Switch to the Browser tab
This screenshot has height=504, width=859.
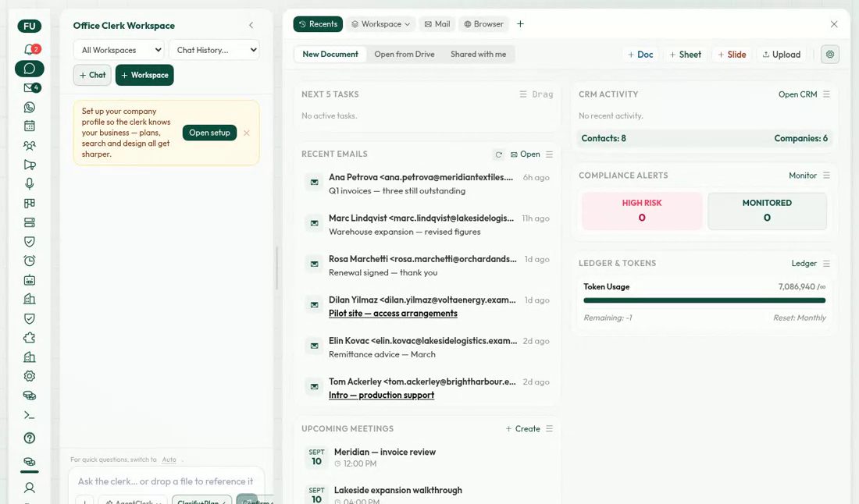[x=483, y=24]
